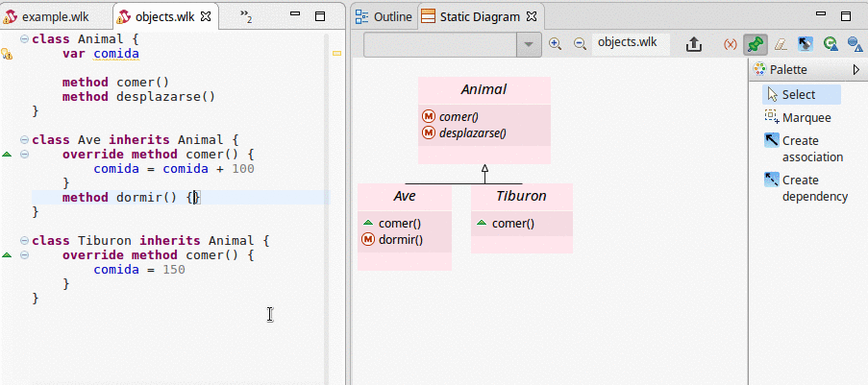Show hidden editor tabs list (»2)
868x385 pixels.
246,17
